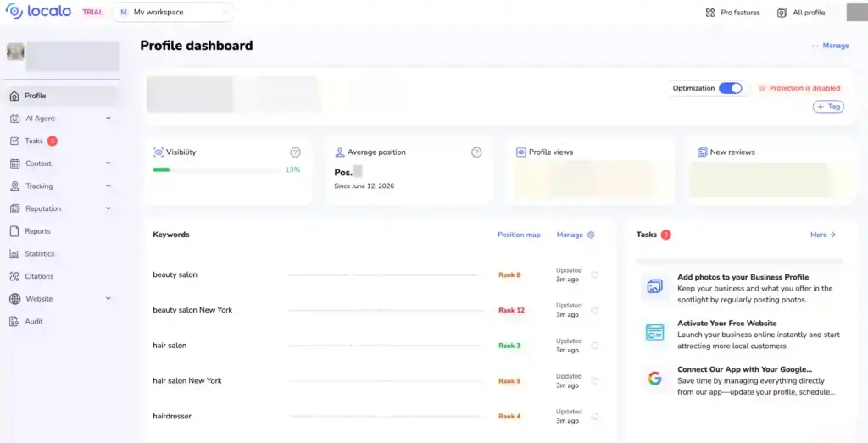Click the TRIAL badge
The width and height of the screenshot is (868, 443).
click(x=92, y=12)
